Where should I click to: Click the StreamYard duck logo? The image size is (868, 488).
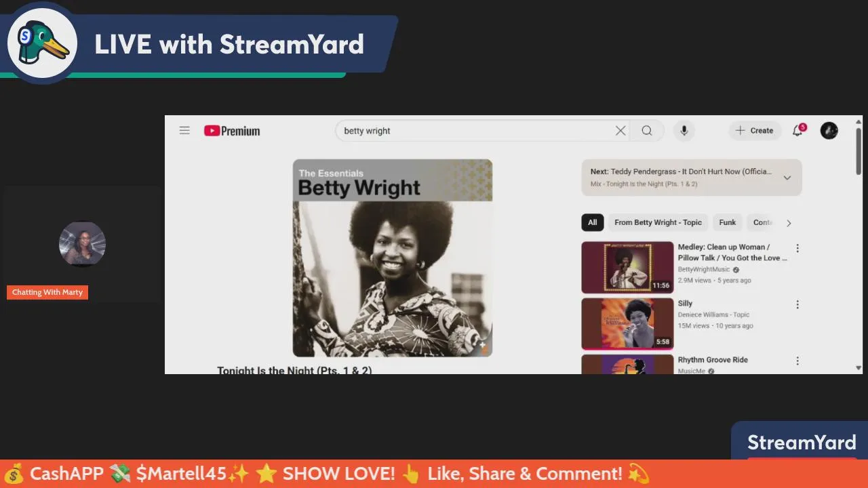(42, 43)
